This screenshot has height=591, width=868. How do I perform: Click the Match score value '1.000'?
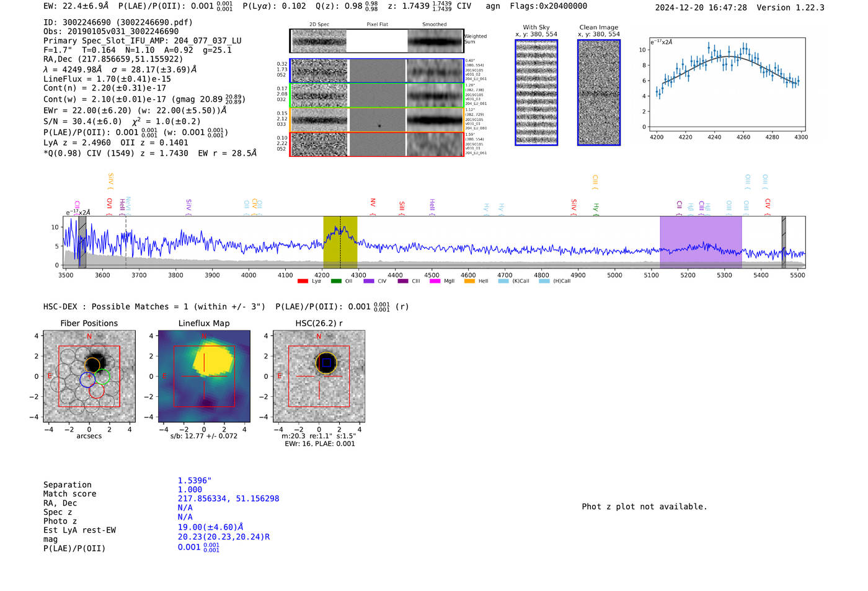click(x=190, y=489)
